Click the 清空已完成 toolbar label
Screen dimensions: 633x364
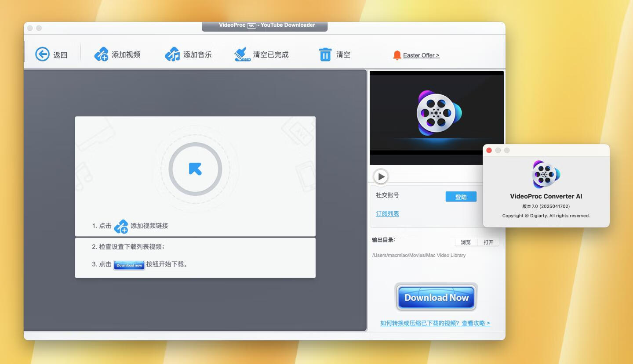[271, 54]
